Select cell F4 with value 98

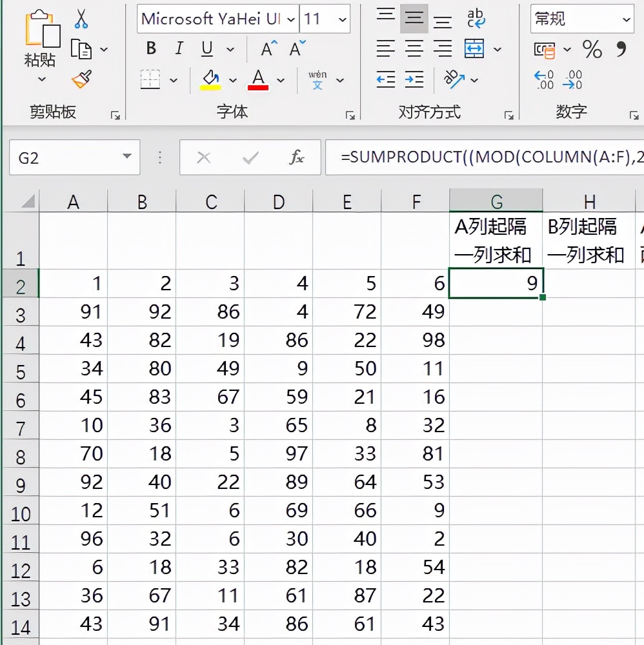[x=416, y=340]
